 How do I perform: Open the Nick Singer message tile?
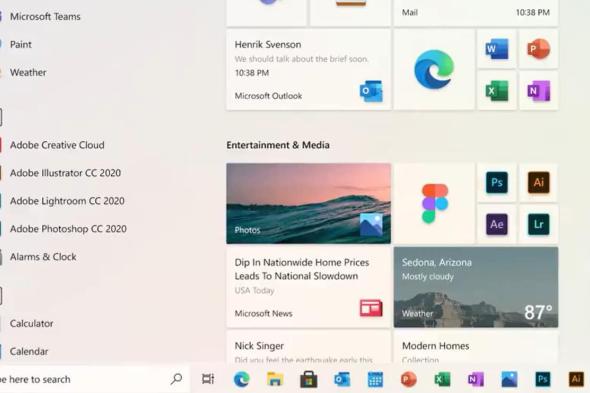309,347
